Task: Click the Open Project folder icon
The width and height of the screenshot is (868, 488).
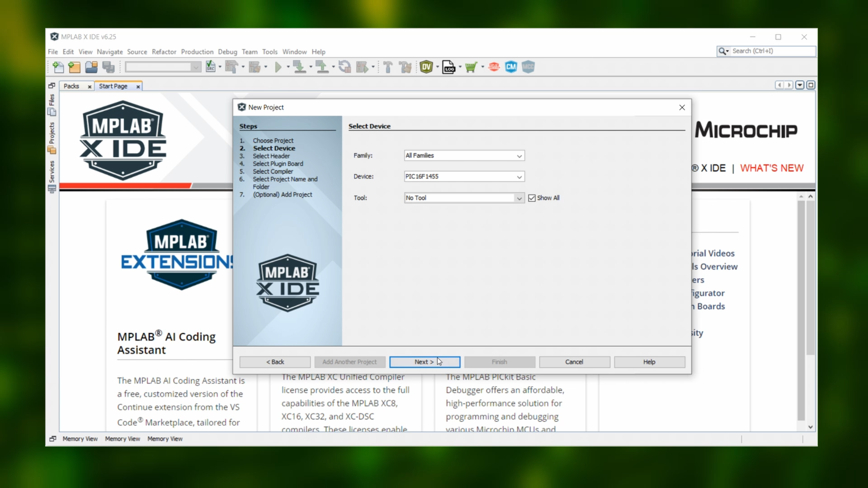Action: tap(91, 67)
